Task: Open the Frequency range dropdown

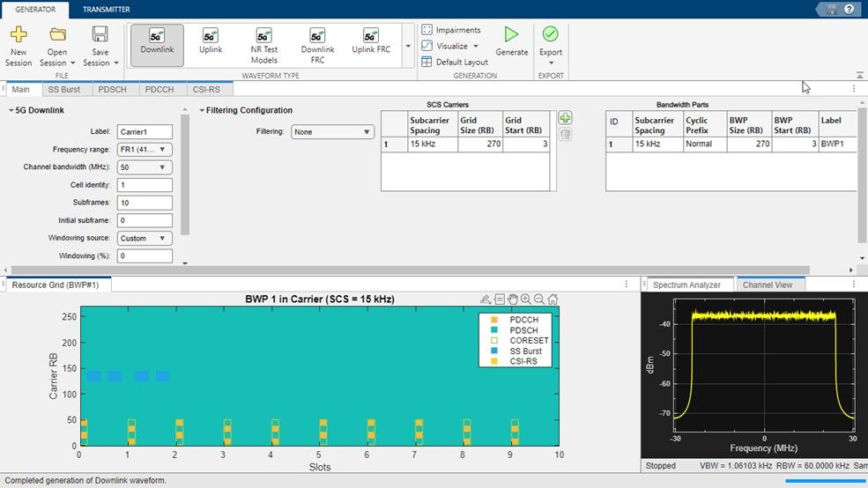Action: point(145,150)
